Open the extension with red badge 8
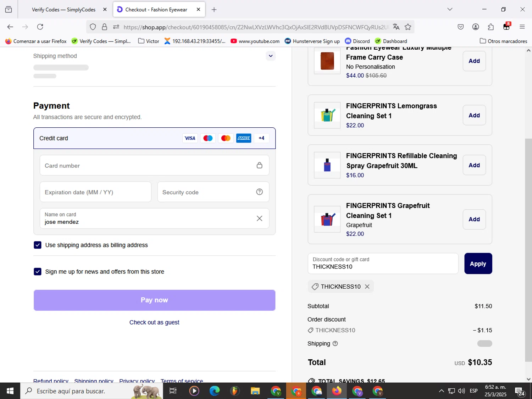The width and height of the screenshot is (532, 399). pos(506,27)
